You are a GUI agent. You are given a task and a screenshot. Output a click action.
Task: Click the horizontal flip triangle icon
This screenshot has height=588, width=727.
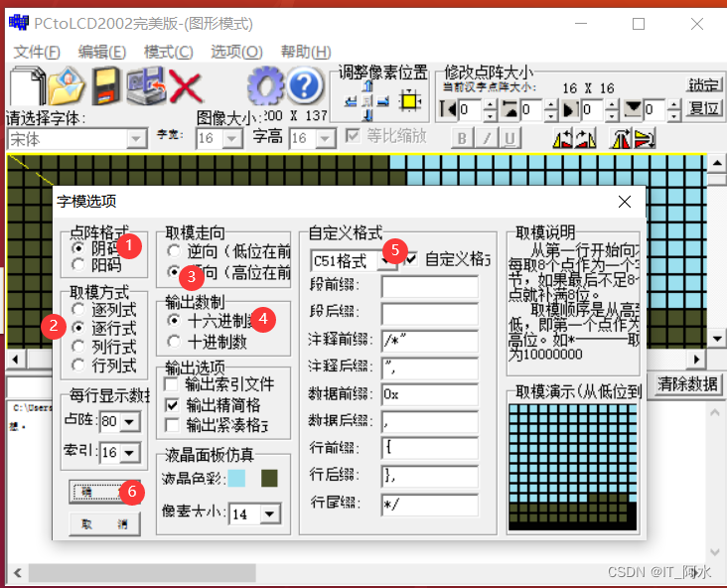click(x=621, y=139)
